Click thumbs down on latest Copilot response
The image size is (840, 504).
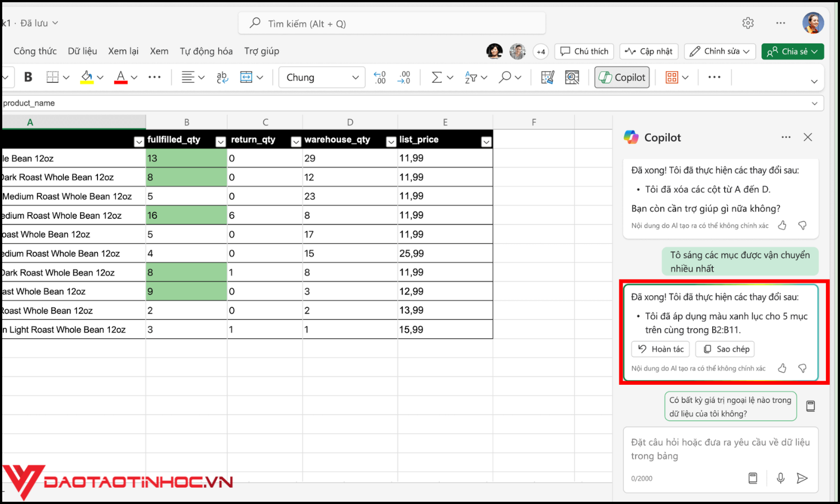[x=802, y=368]
